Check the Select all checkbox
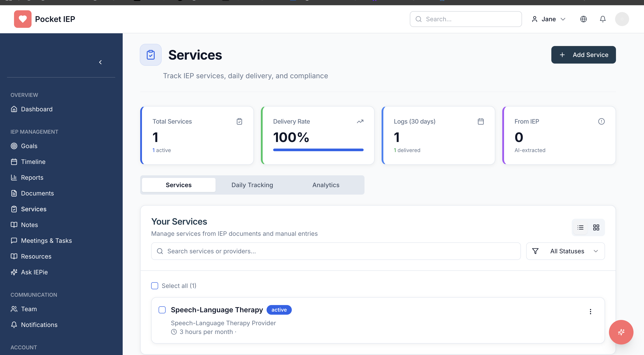 tap(155, 286)
